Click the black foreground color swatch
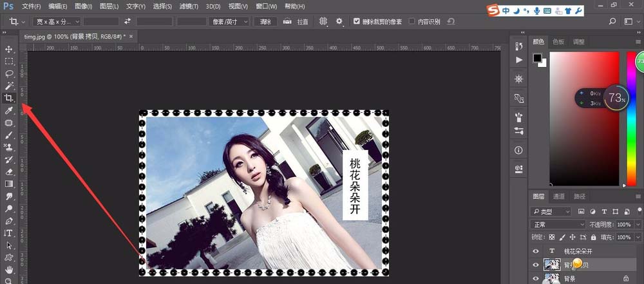This screenshot has width=644, height=284. 537,59
